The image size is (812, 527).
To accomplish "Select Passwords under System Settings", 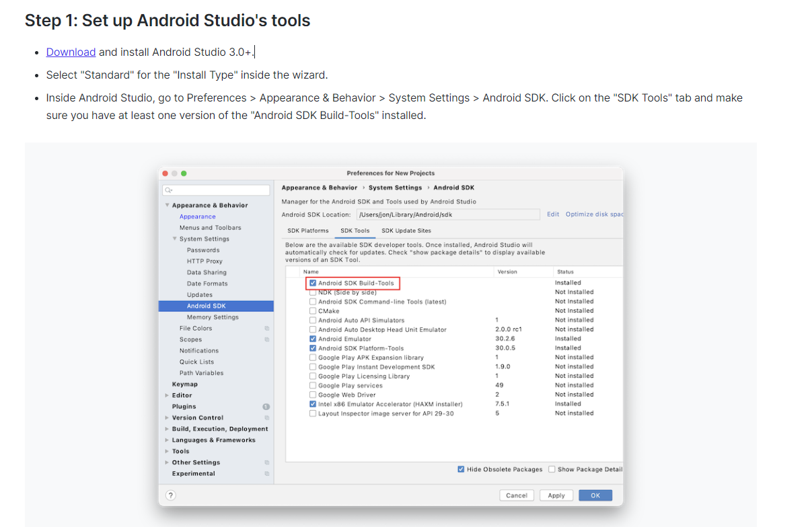I will 203,250.
